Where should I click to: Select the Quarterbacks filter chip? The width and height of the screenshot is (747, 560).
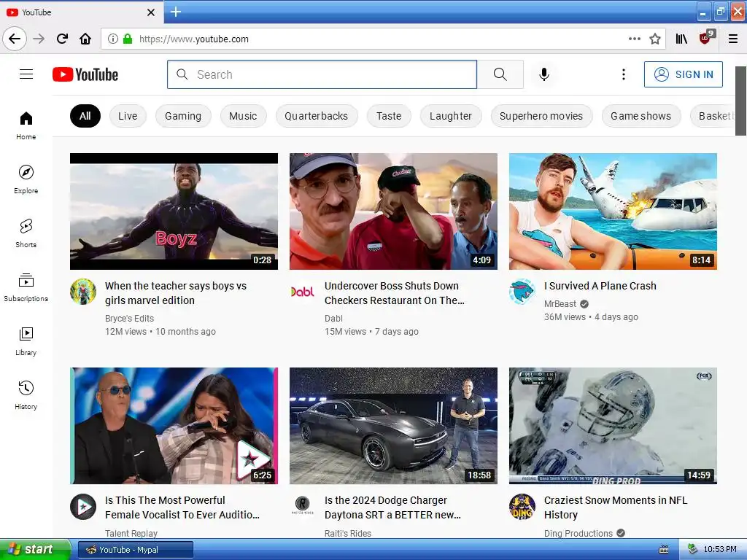[x=317, y=116]
